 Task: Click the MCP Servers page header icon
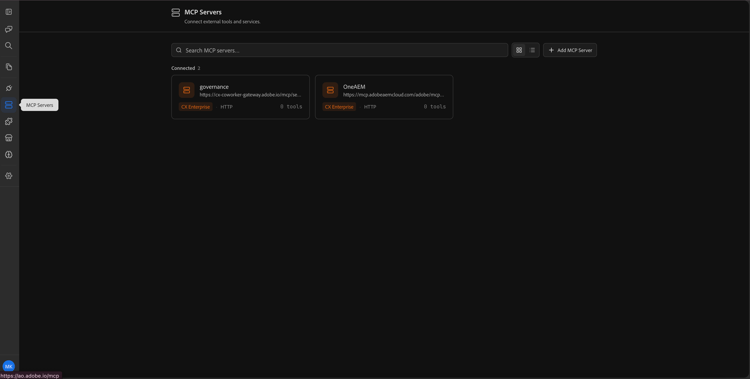pos(176,12)
